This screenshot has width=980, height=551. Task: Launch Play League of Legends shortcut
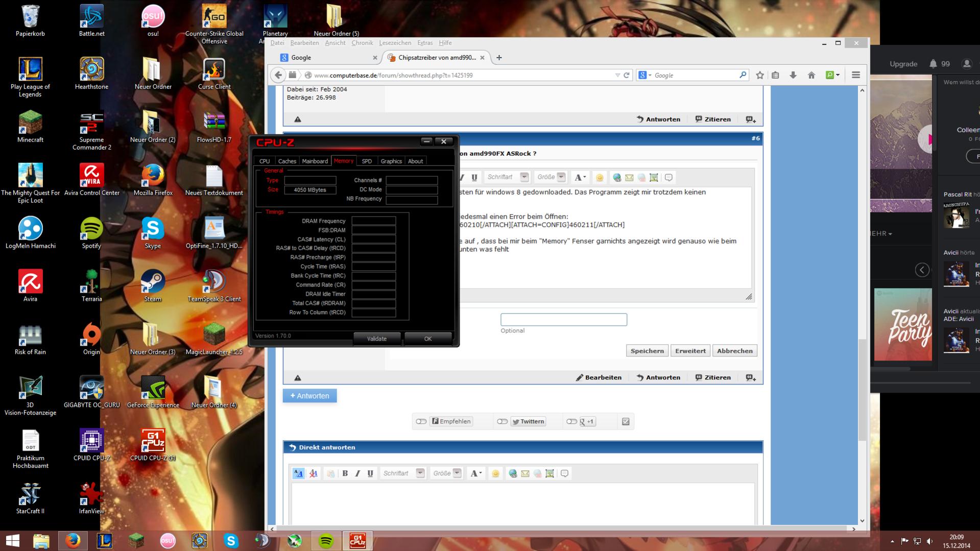point(30,77)
